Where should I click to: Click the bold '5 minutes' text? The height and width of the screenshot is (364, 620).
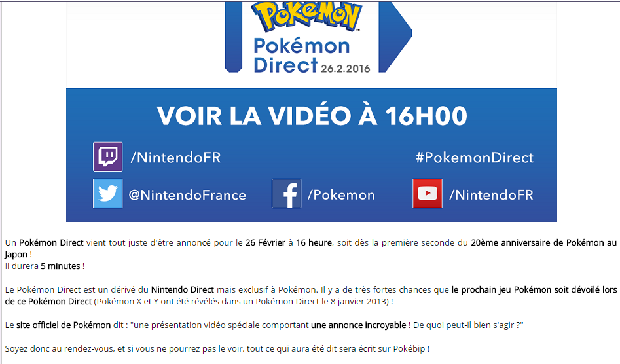60,266
